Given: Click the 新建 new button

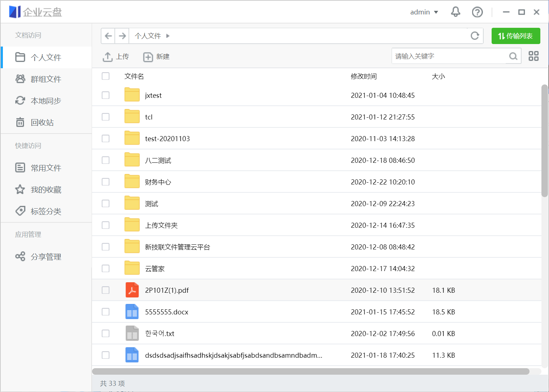Looking at the screenshot, I should 156,57.
